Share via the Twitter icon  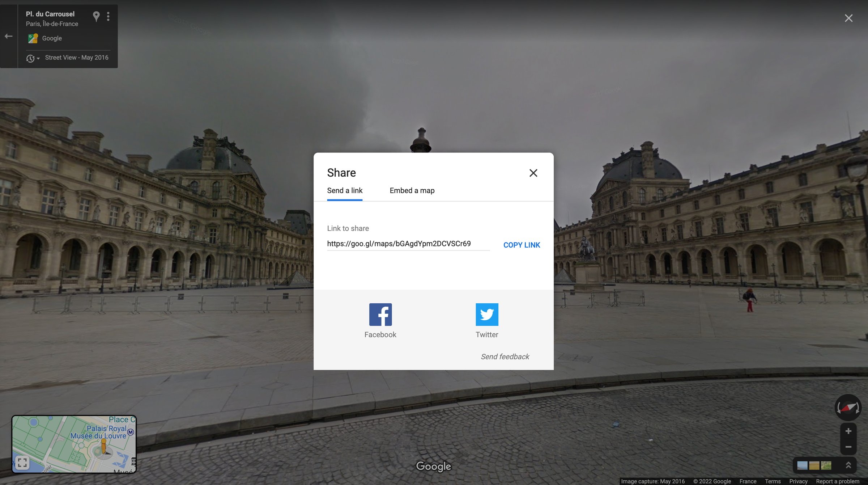pos(487,315)
